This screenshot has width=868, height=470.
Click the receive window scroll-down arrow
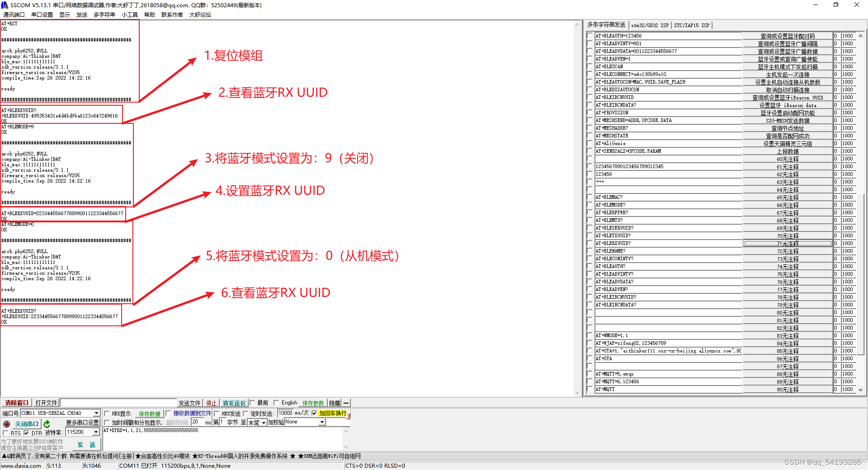tap(577, 393)
